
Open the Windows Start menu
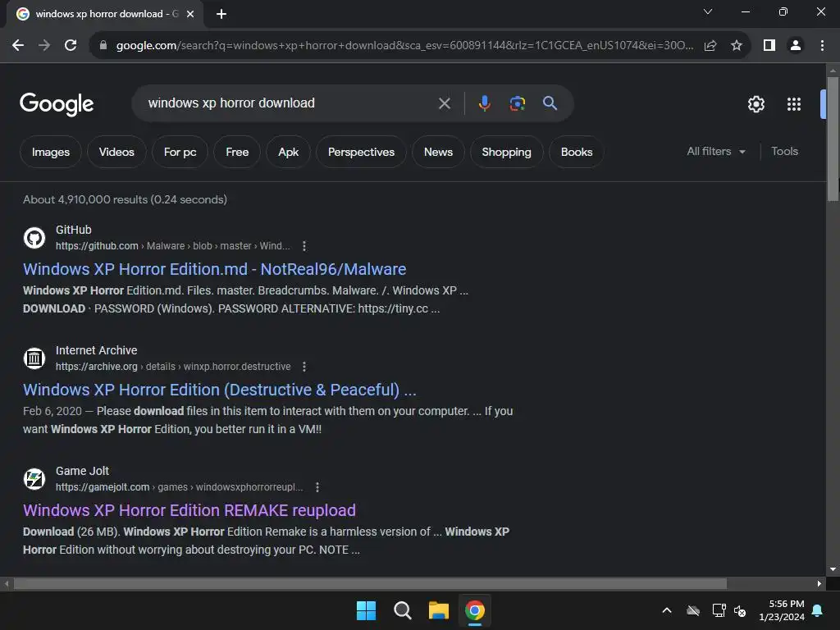click(366, 610)
